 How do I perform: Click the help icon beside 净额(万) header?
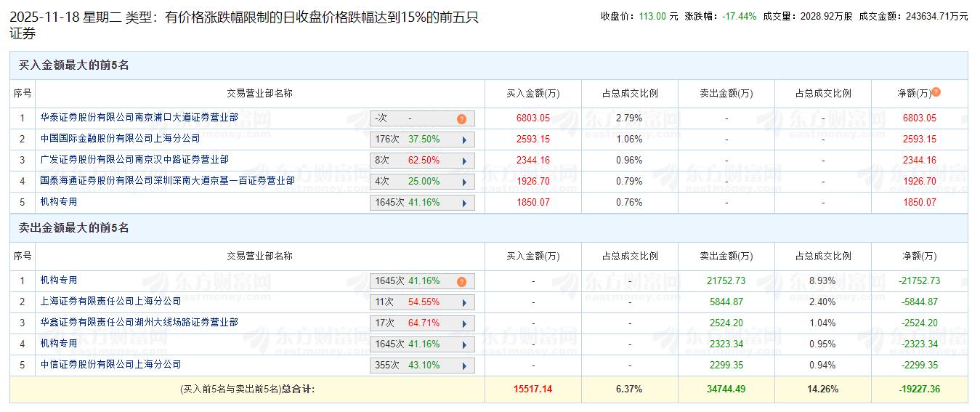[936, 92]
